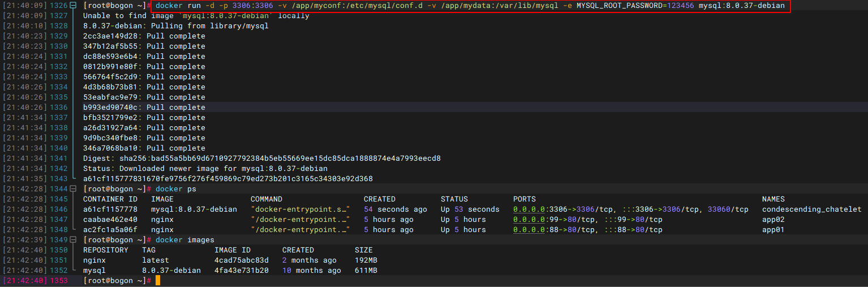Screen dimensions: 868x287
Task: Click layer ID 0812b991e80f
Action: 110,67
